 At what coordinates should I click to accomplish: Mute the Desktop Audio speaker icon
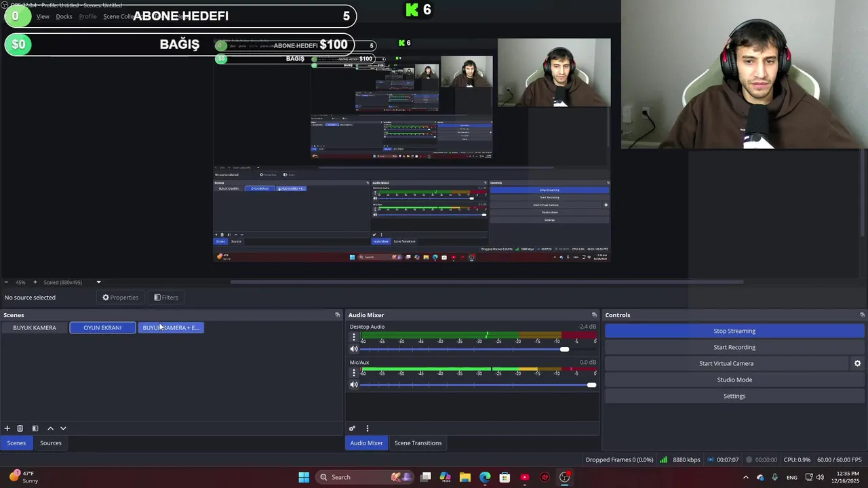353,349
